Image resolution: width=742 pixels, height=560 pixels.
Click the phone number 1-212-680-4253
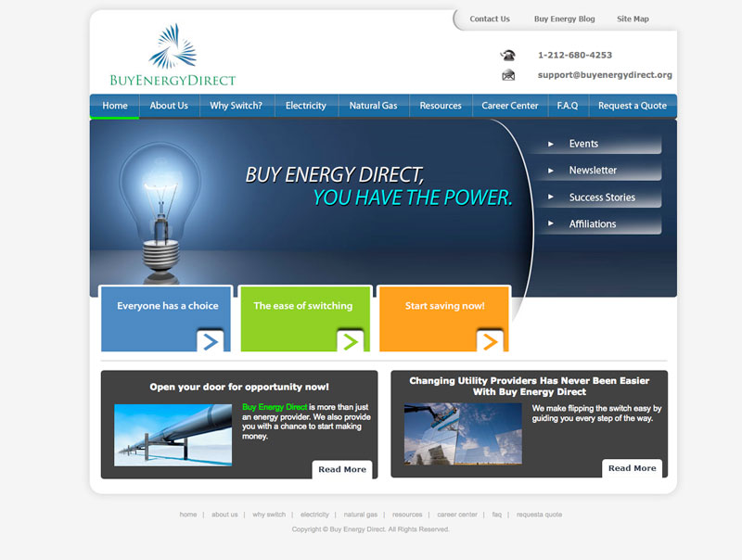click(575, 55)
